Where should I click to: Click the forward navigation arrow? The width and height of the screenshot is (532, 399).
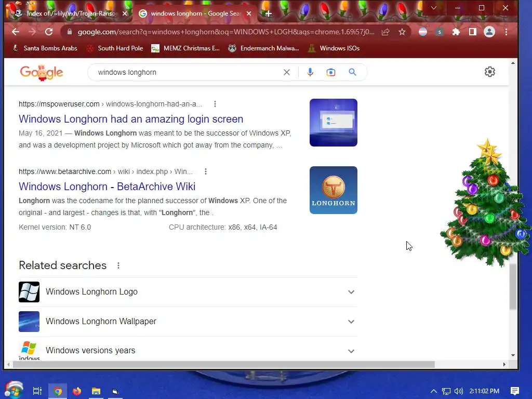pos(32,32)
